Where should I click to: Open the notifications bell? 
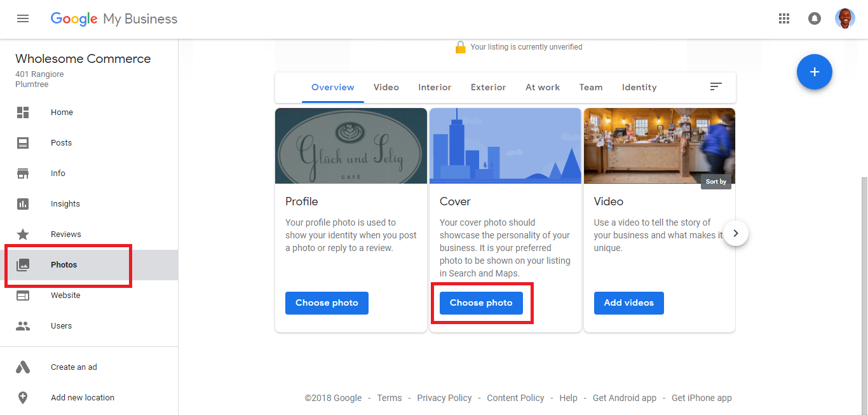pos(814,18)
